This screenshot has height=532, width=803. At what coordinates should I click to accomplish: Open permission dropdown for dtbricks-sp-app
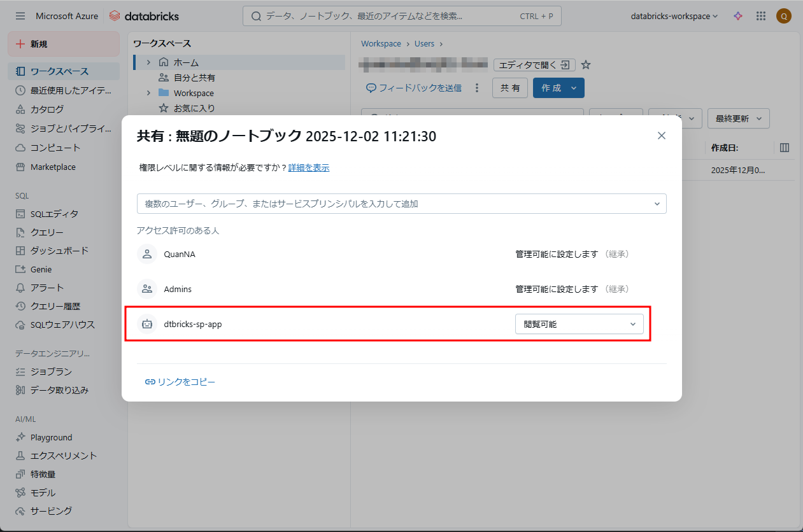pyautogui.click(x=579, y=324)
